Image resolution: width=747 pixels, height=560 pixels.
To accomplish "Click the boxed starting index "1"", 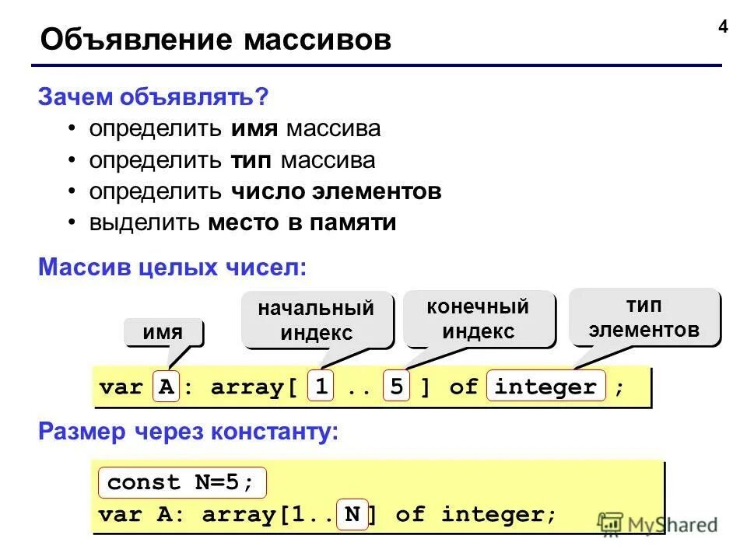I will click(x=321, y=384).
